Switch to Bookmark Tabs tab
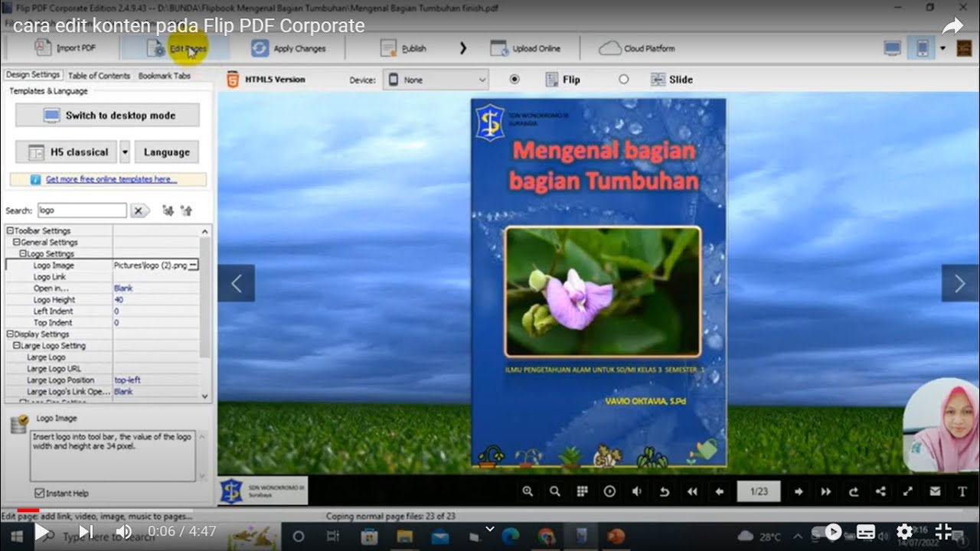The height and width of the screenshot is (551, 980). 164,76
